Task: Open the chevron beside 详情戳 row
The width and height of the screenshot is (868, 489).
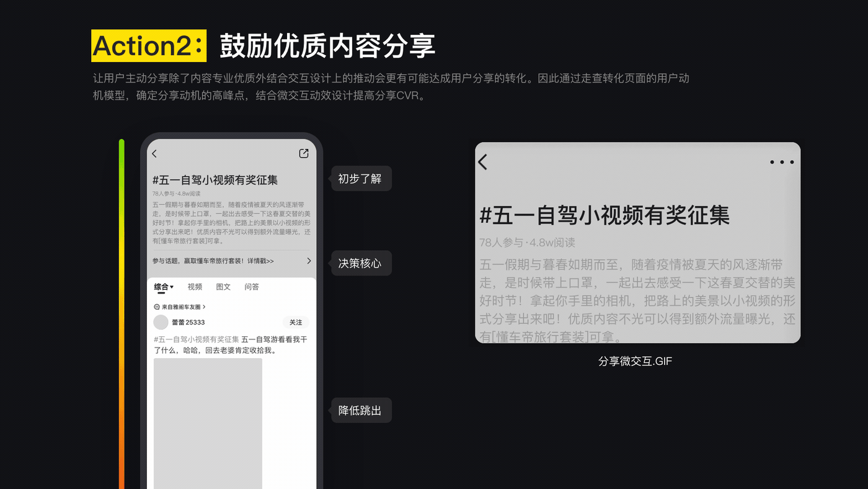Action: click(x=309, y=261)
